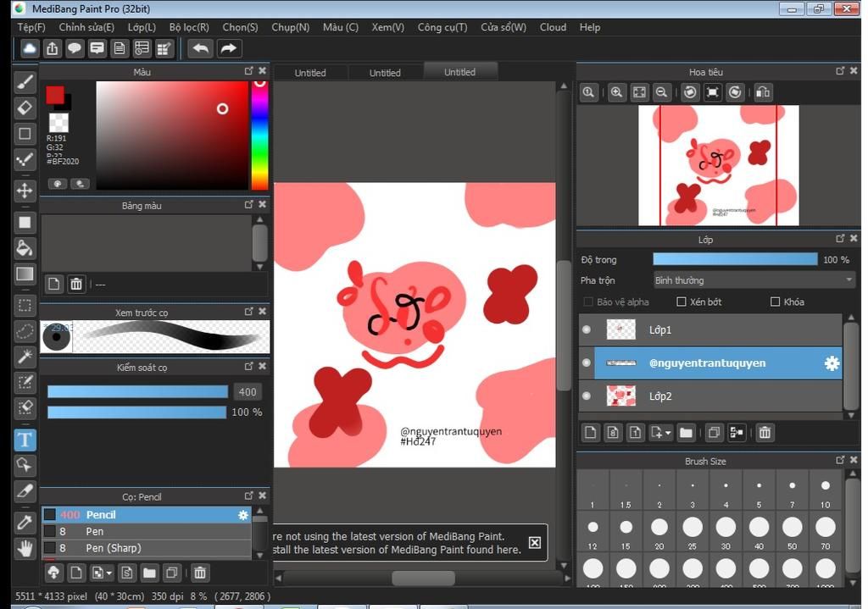Open the Công cụ(T) menu
Screen dimensions: 868x609
click(442, 27)
